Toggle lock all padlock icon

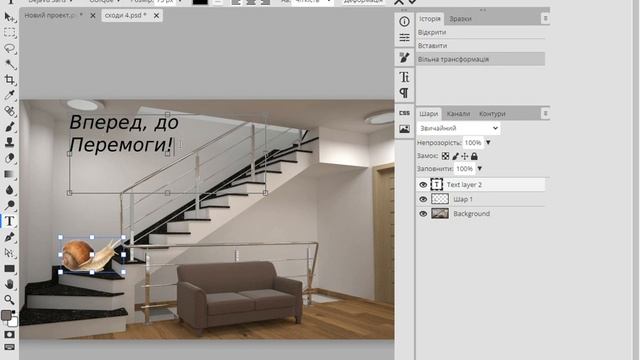pyautogui.click(x=474, y=156)
